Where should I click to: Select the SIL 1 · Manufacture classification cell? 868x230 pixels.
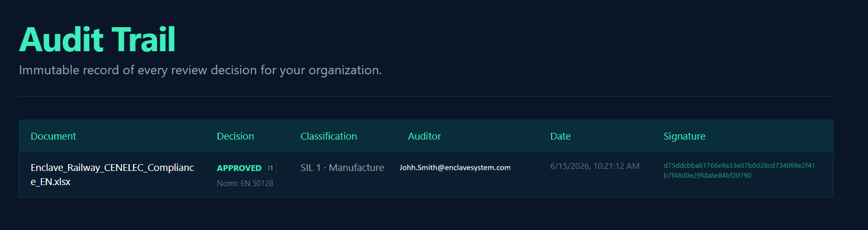342,168
